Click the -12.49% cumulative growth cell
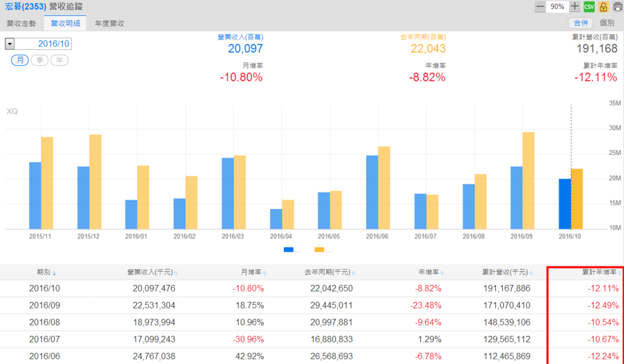The image size is (624, 364). click(603, 306)
